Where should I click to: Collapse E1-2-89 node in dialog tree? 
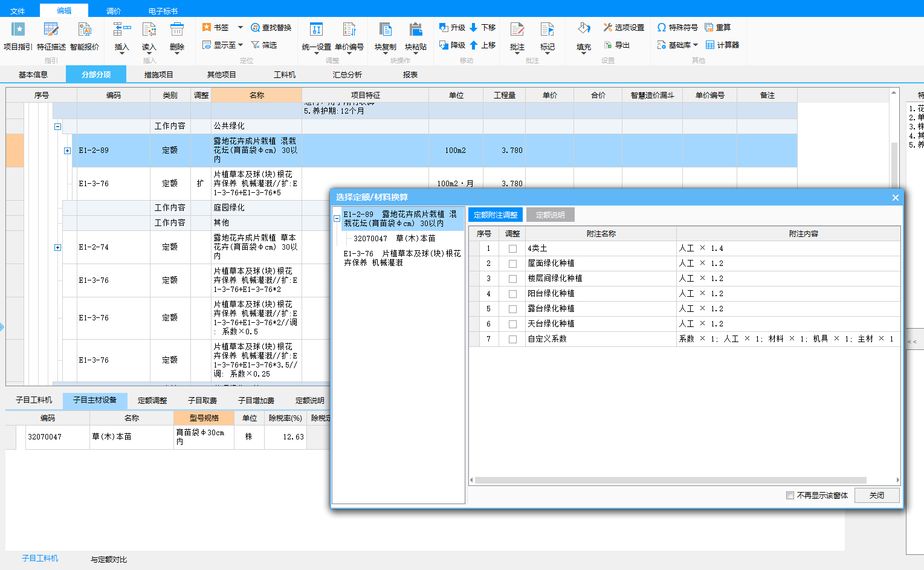tap(337, 219)
